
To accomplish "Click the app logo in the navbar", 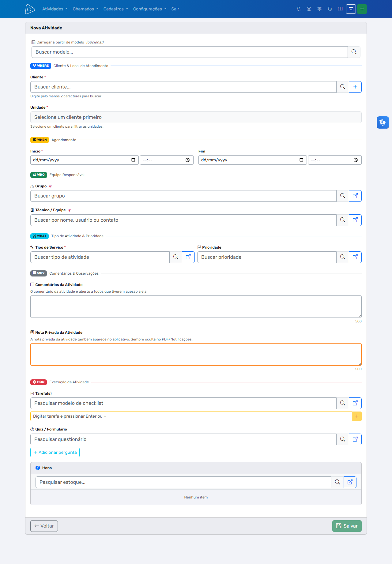I will (x=30, y=9).
